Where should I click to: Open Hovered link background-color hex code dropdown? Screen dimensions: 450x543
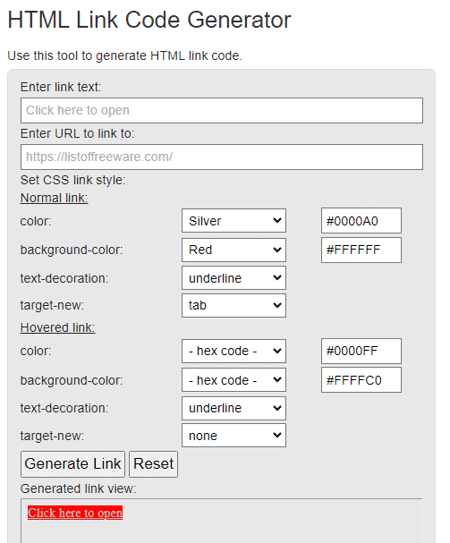coord(233,380)
